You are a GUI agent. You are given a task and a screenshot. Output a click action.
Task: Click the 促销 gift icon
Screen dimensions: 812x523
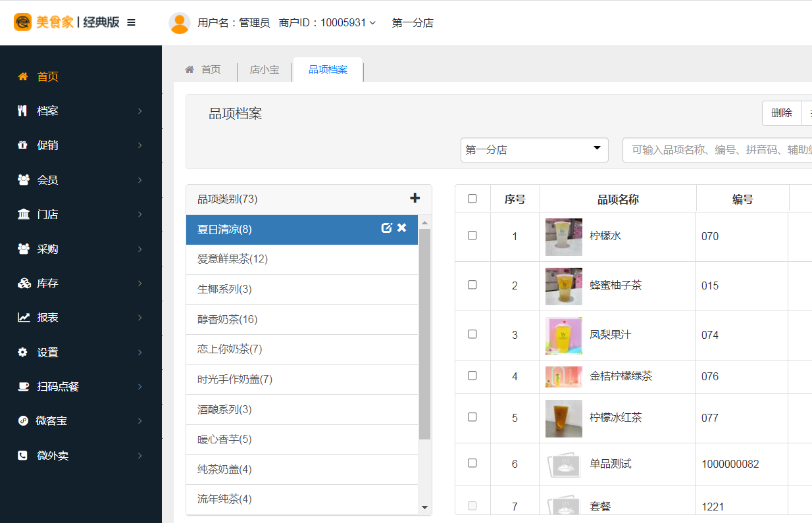pos(22,145)
